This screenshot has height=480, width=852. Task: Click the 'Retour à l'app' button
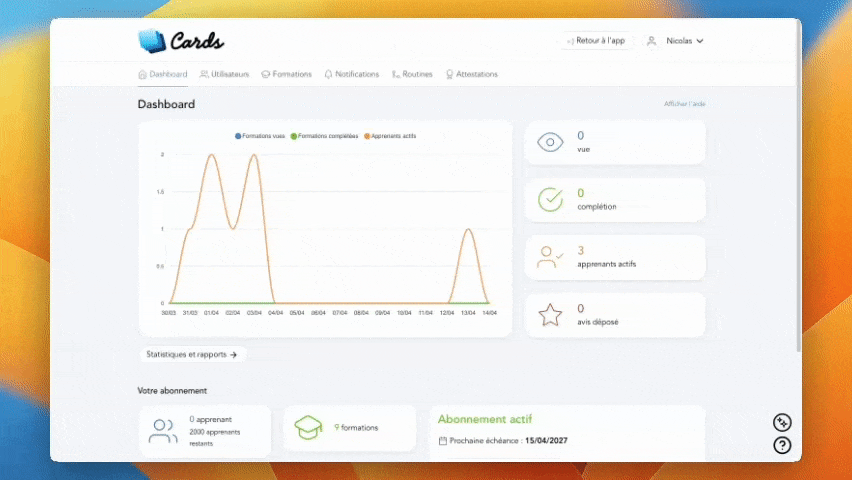[x=596, y=41]
